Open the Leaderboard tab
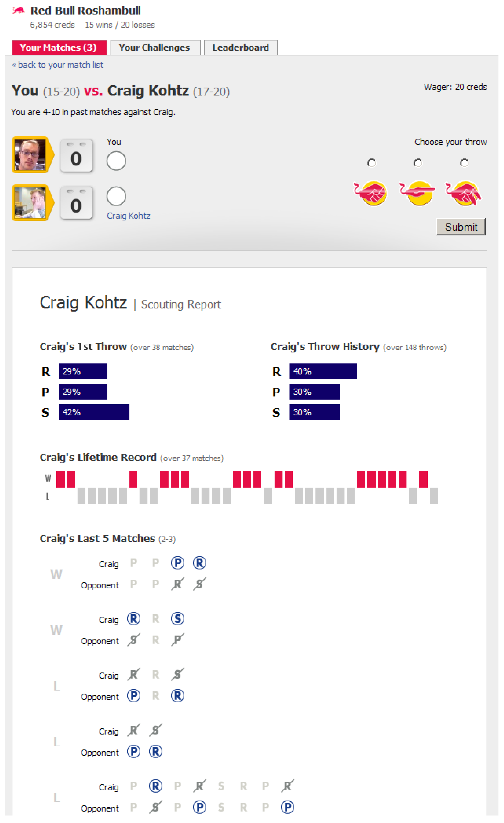The width and height of the screenshot is (504, 823). [240, 47]
